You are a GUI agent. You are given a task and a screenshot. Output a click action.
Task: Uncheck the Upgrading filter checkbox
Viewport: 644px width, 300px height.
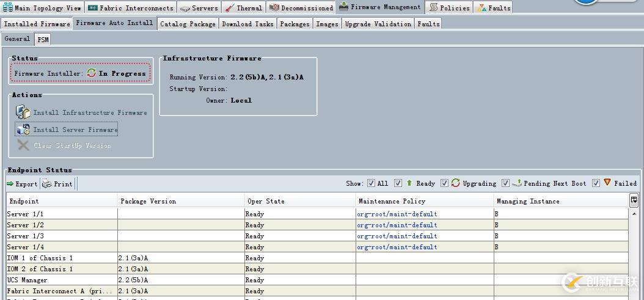[444, 183]
